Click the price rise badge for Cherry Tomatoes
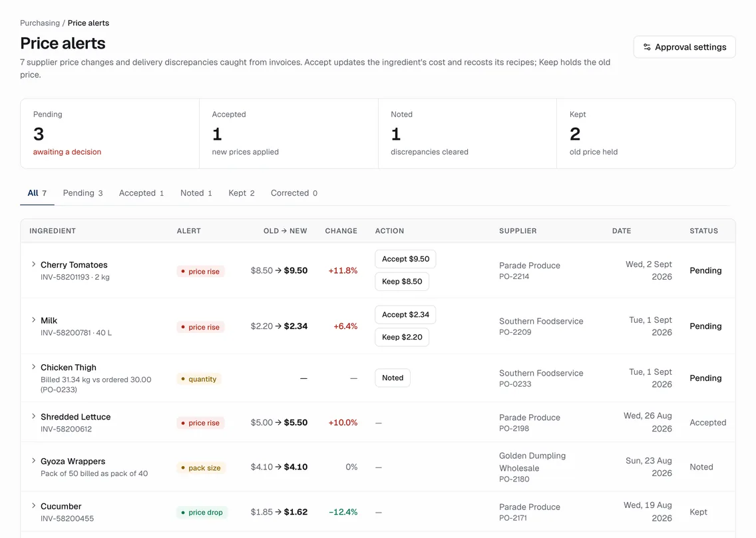Screen dimensions: 756x538 pos(200,271)
